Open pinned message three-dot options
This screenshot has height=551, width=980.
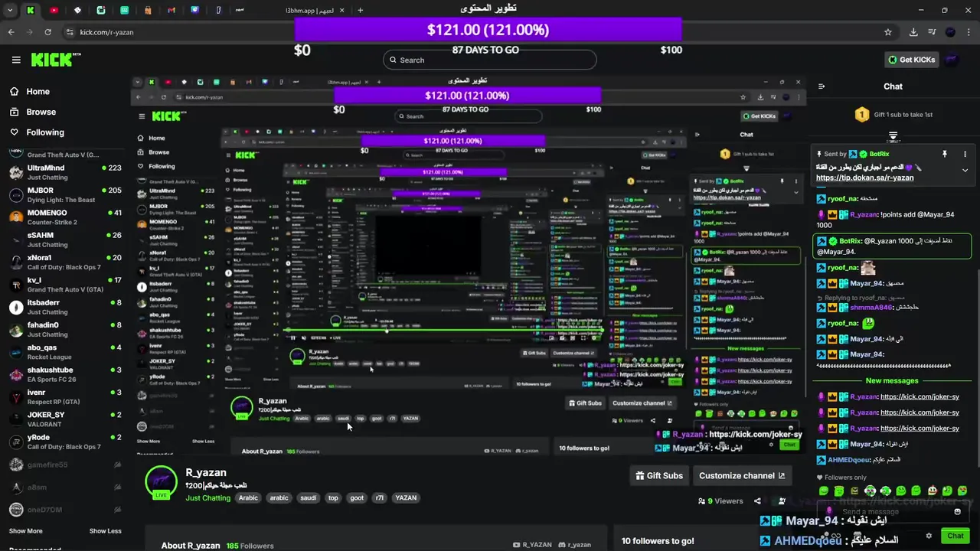[x=965, y=154]
